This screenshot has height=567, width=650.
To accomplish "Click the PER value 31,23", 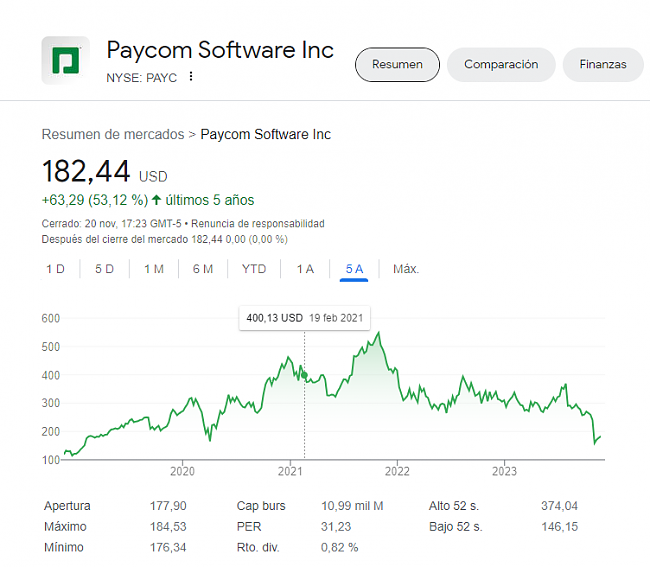I will click(336, 527).
